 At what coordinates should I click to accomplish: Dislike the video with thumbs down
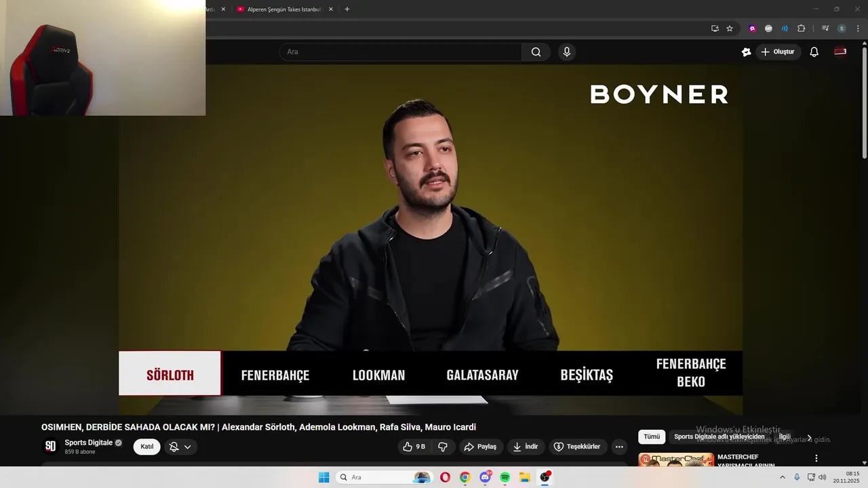(x=443, y=447)
